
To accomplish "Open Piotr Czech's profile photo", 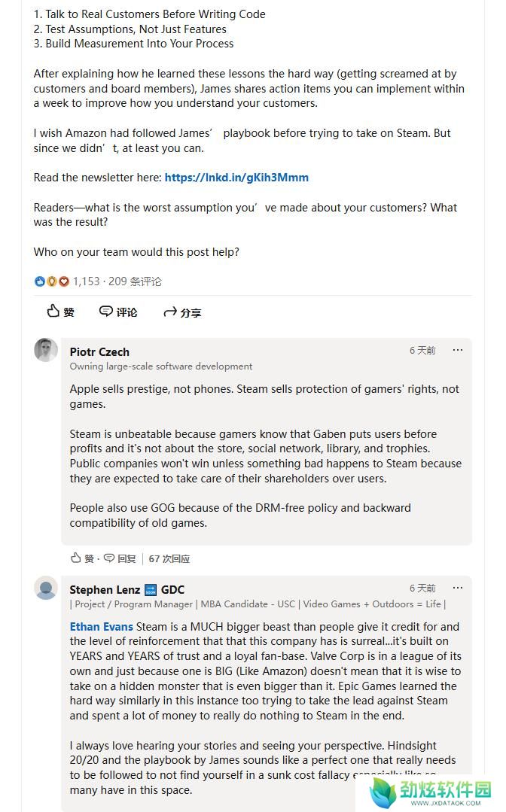I will point(46,350).
